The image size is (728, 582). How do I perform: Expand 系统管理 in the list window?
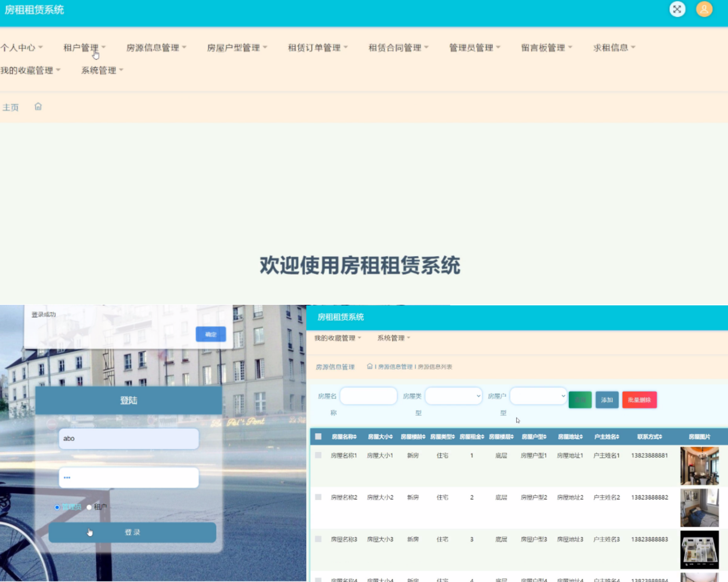pos(393,338)
